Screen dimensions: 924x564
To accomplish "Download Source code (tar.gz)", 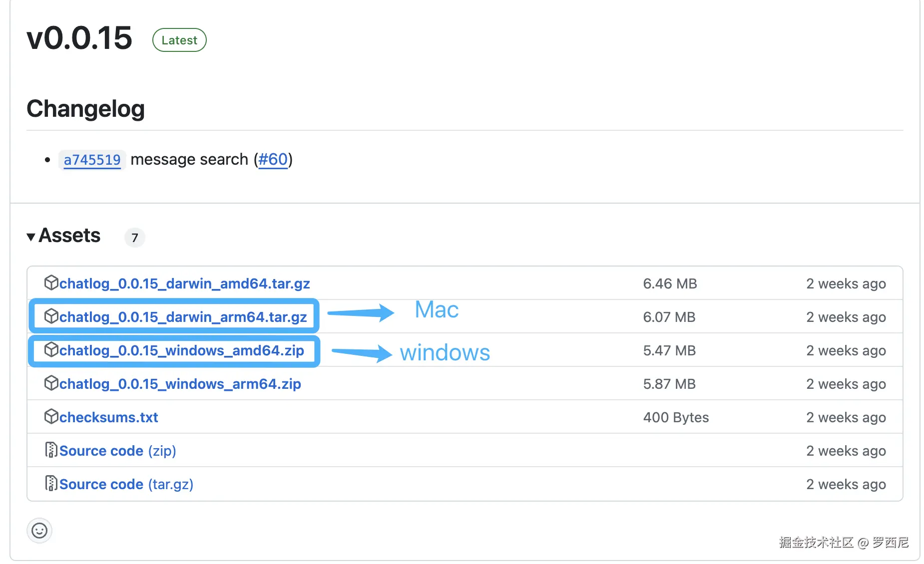I will tap(126, 484).
